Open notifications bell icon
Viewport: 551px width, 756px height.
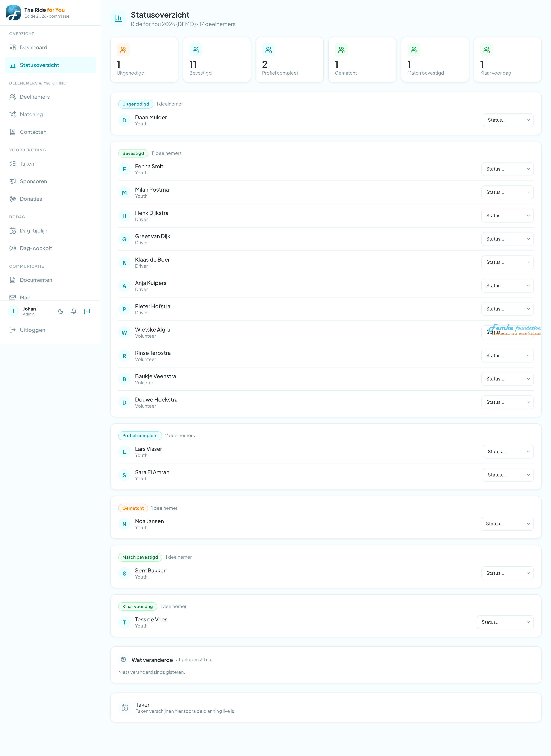pyautogui.click(x=74, y=311)
